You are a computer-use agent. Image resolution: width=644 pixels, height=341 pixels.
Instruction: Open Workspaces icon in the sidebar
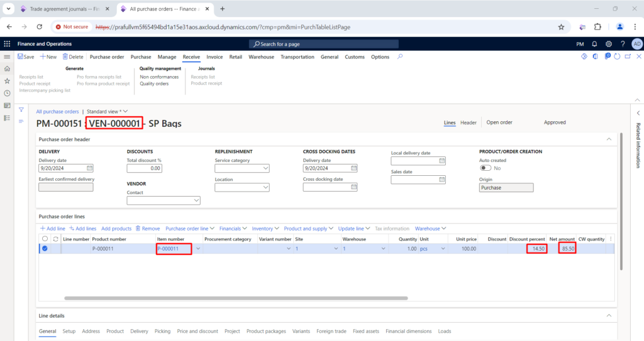7,106
